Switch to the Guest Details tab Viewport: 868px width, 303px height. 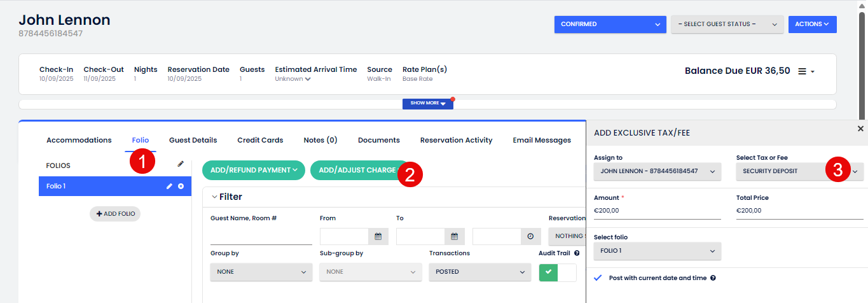point(193,140)
